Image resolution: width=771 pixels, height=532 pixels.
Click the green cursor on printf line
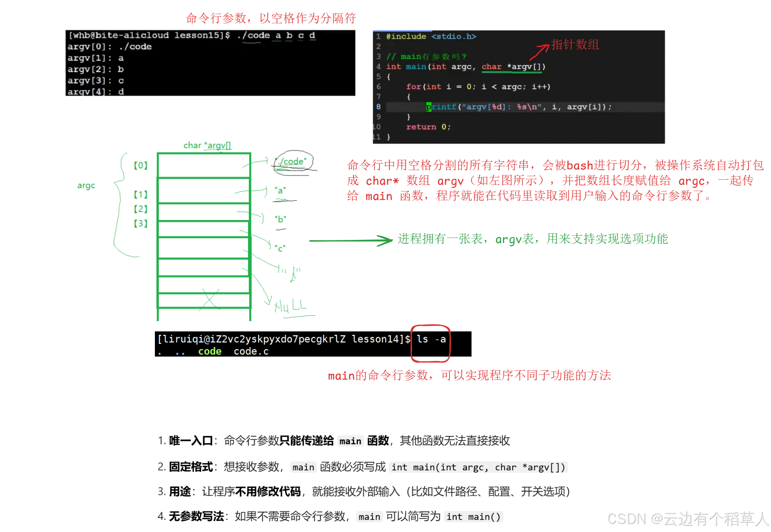pos(428,107)
